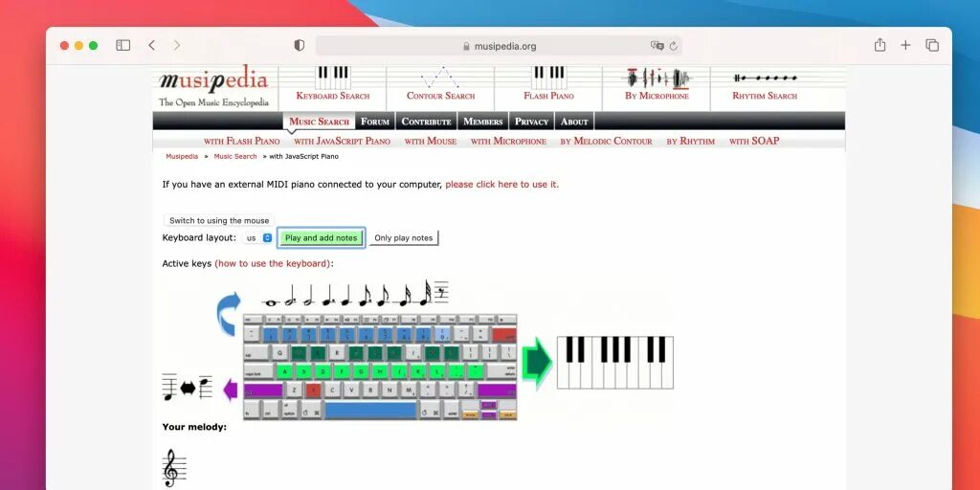The width and height of the screenshot is (980, 490).
Task: Click the Musipedia logo
Action: point(213,86)
